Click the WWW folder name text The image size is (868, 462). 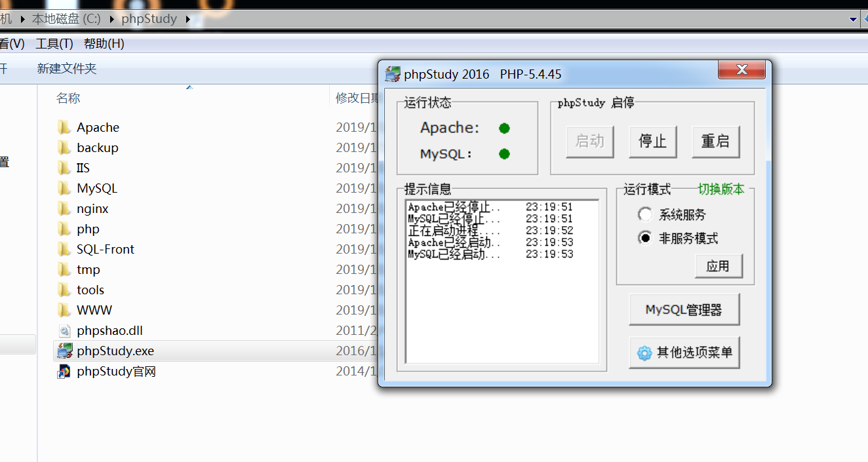[x=94, y=310]
